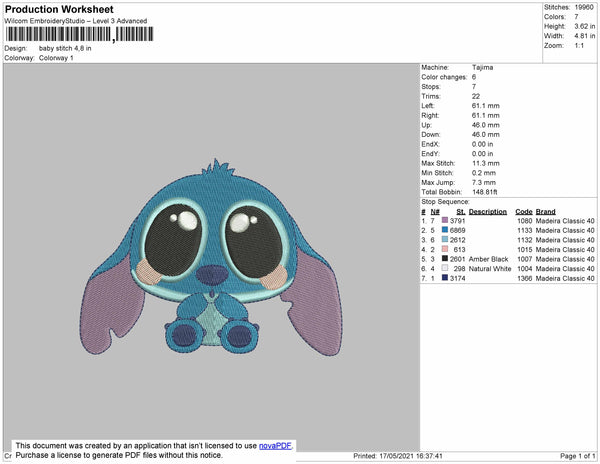Click the baby stitch embroidery design preview

(x=211, y=258)
